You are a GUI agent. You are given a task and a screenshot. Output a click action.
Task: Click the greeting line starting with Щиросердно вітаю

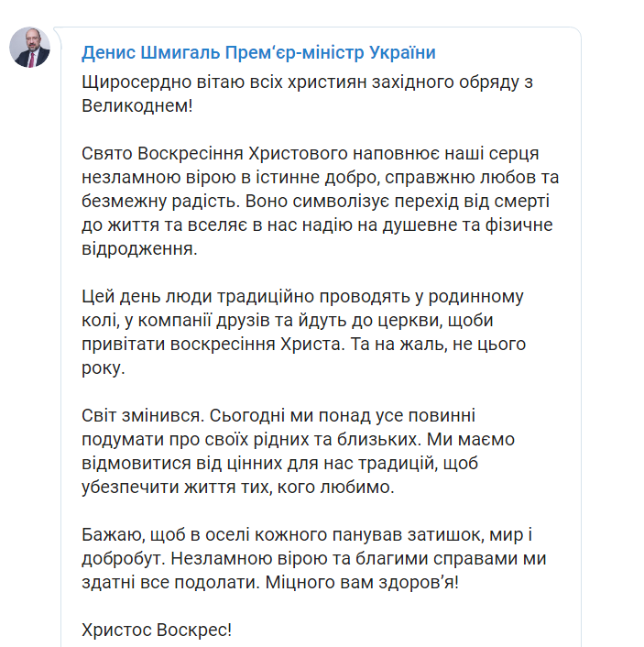point(307,82)
